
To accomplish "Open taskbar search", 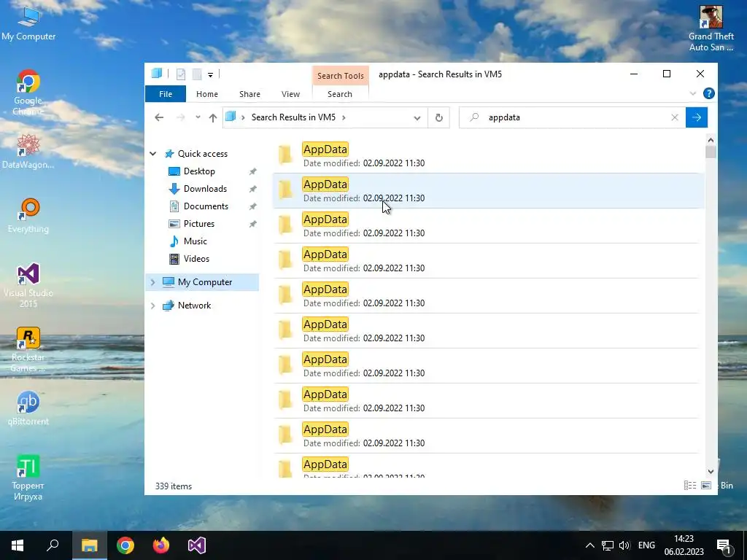I will click(x=53, y=545).
